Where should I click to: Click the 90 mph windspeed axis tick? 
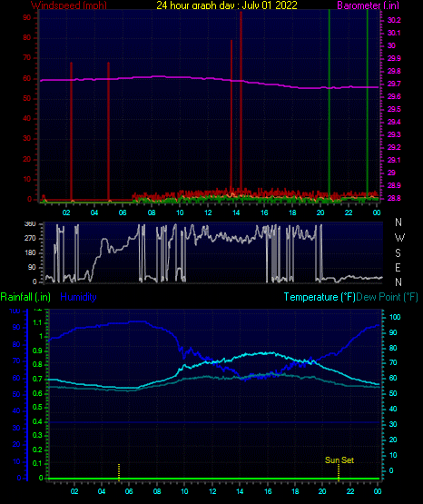(27, 17)
